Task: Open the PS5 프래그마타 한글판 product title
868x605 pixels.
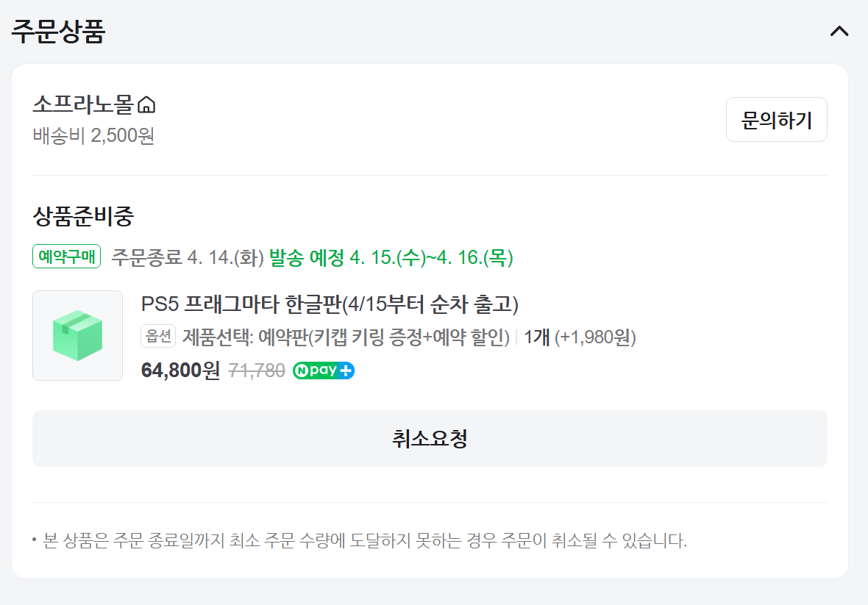Action: (330, 304)
